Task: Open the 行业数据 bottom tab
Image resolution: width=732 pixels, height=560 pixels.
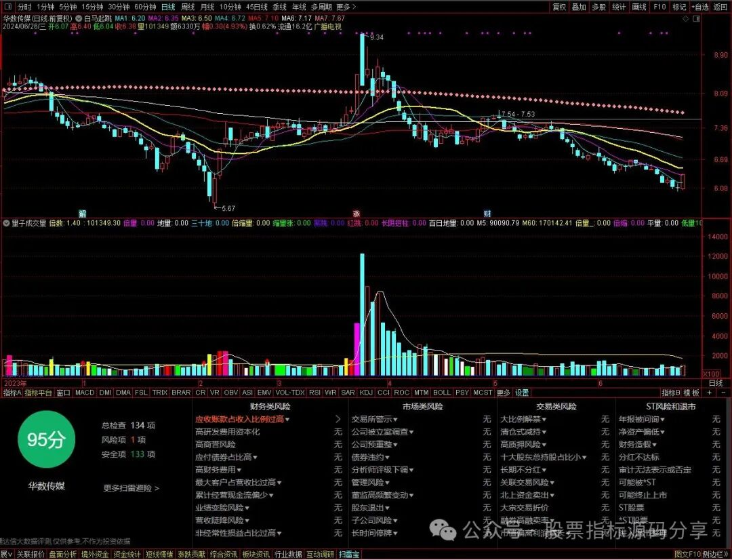Action: 288,555
